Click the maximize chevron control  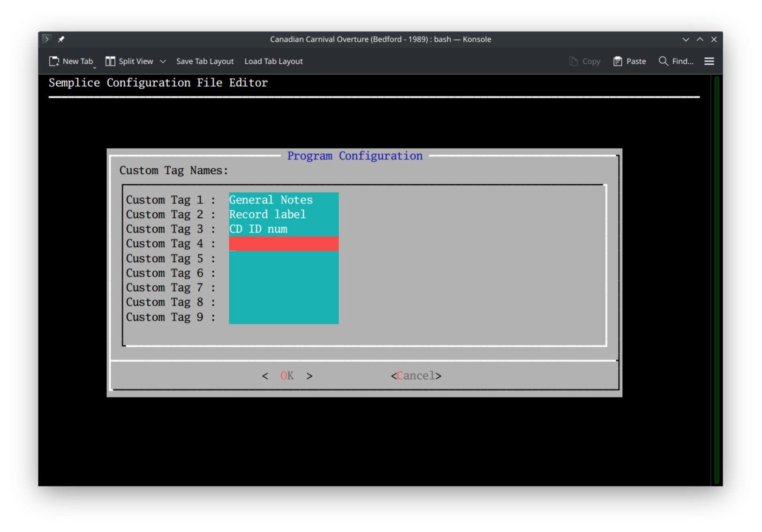coord(699,39)
